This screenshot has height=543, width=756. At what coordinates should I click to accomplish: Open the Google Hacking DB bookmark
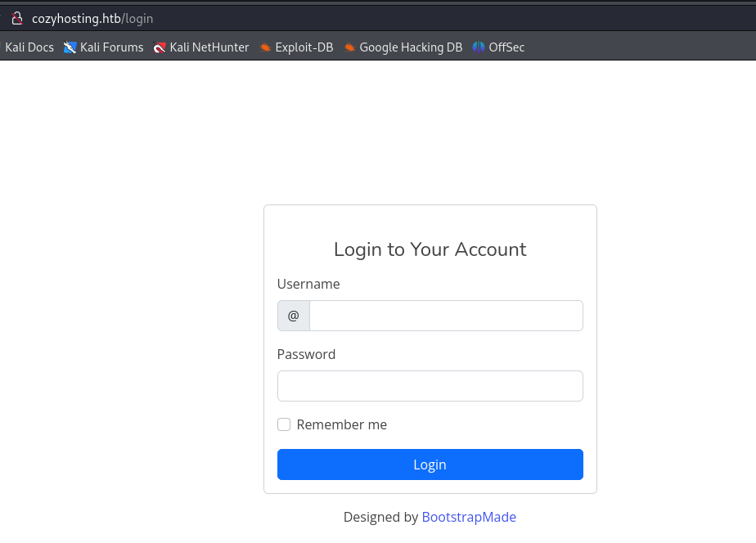tap(410, 47)
